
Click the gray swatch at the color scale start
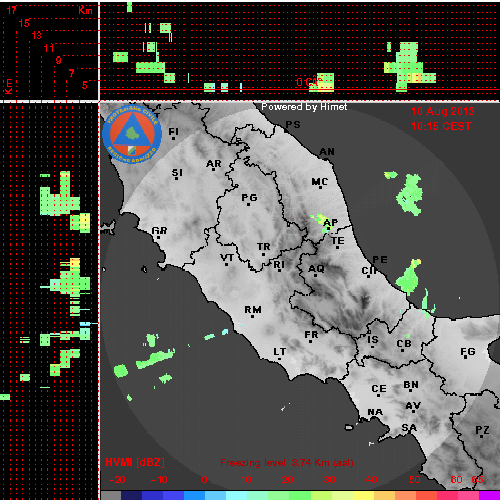(x=111, y=495)
